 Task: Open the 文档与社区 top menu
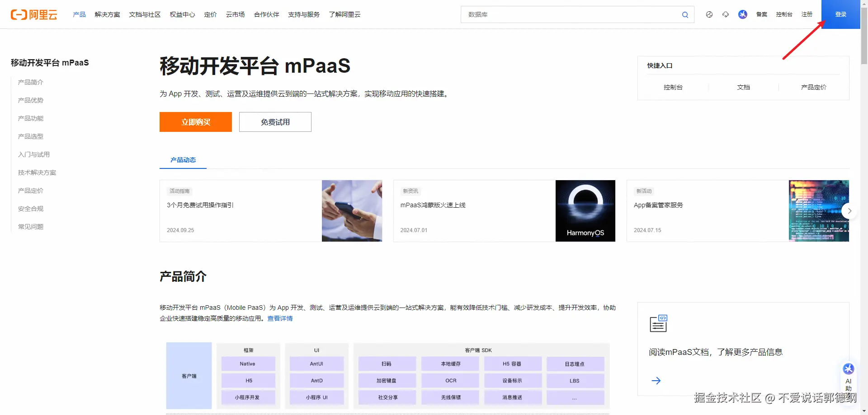(x=145, y=14)
